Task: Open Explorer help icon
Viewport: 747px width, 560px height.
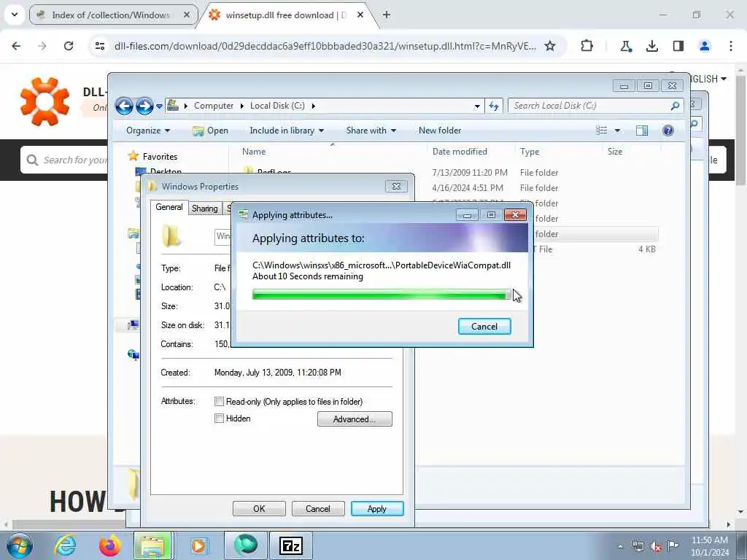Action: (668, 131)
